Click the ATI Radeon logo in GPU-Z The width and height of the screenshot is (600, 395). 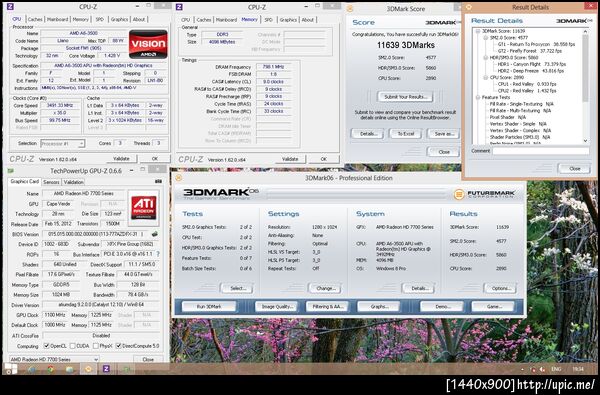tap(143, 207)
